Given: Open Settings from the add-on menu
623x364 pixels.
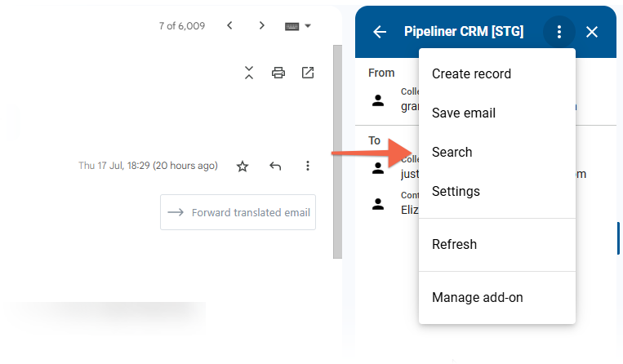Looking at the screenshot, I should click(x=455, y=191).
